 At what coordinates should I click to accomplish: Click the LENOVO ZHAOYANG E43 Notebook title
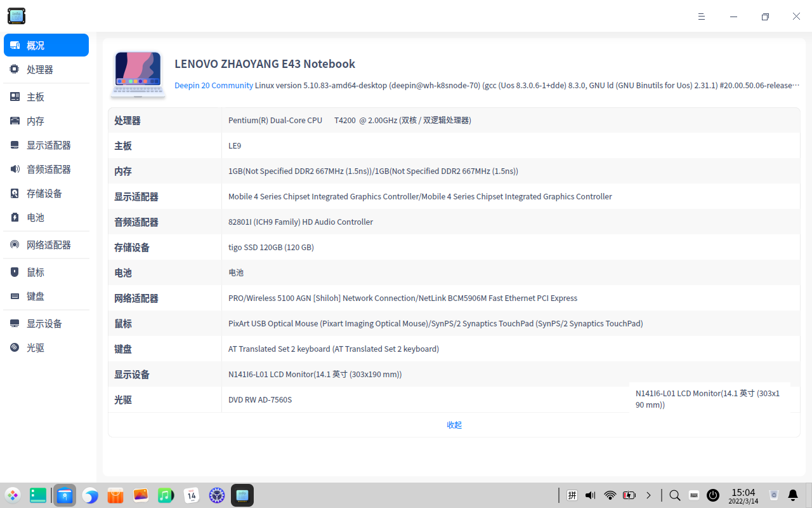[x=265, y=63]
